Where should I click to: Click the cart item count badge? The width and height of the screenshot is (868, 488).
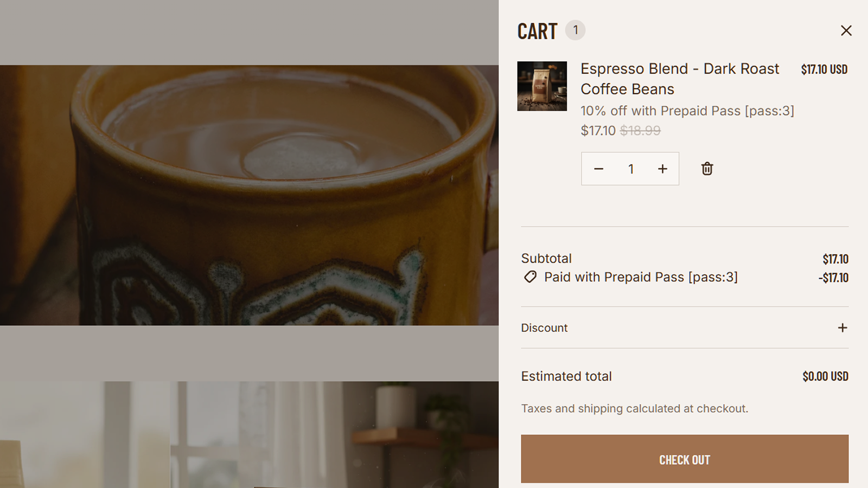coord(575,30)
